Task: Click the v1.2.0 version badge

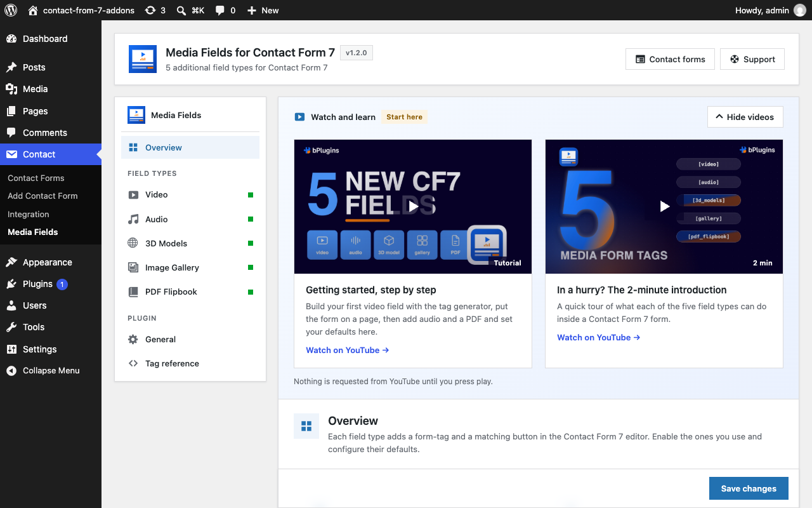Action: point(357,53)
